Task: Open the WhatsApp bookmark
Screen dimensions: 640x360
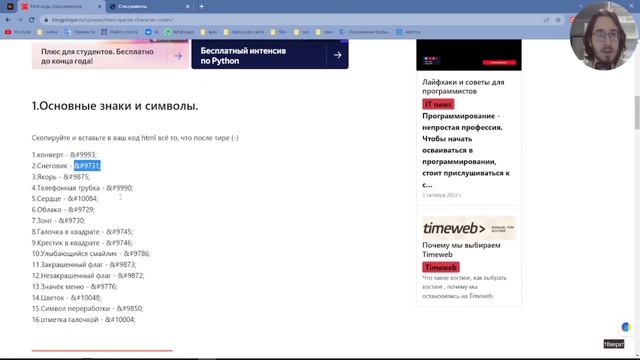Action: click(x=179, y=32)
